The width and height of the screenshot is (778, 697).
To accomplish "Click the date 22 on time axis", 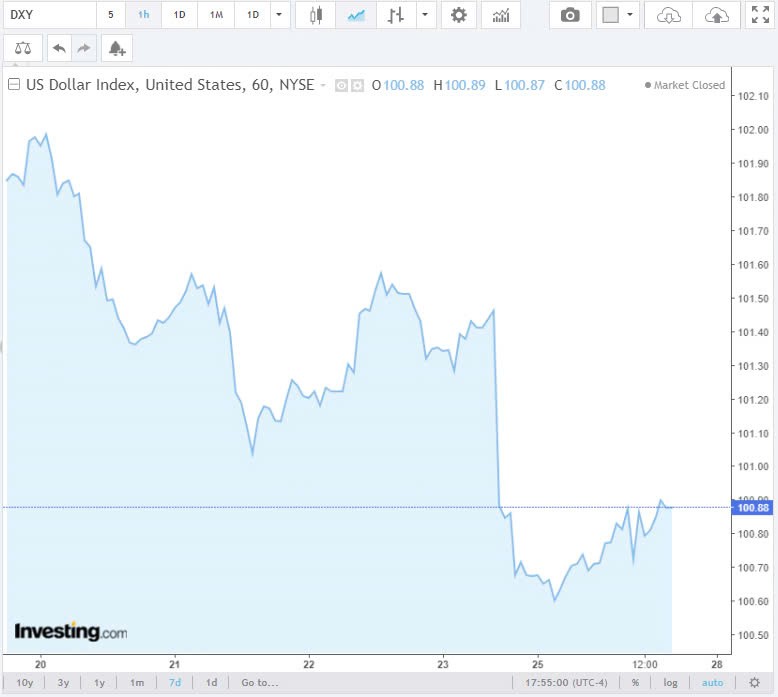I will click(x=309, y=664).
